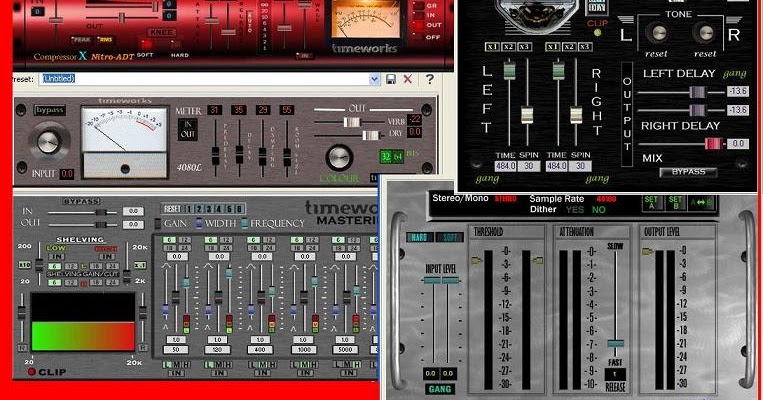Toggle the IN button under the 50 Hz band
763x400 pixels.
coord(176,373)
